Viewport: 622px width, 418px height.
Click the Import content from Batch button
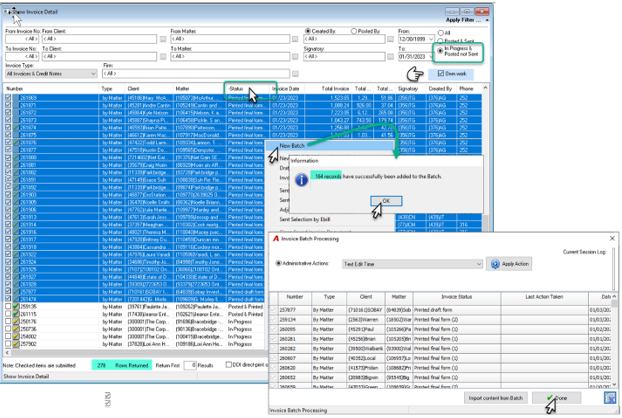tap(495, 398)
